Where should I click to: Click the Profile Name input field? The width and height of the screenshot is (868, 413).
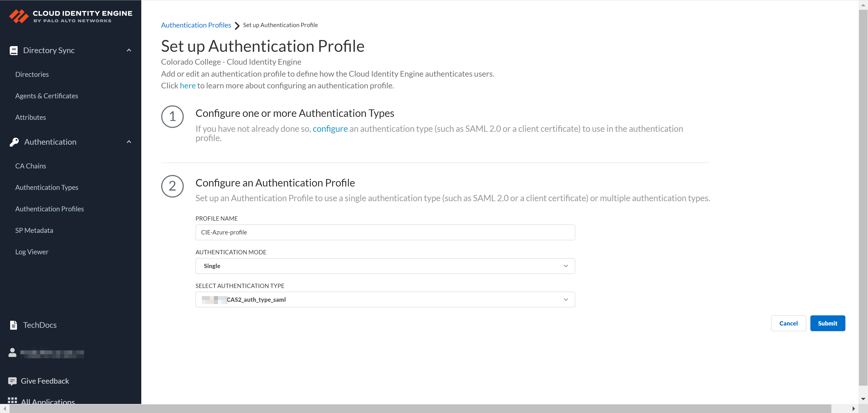coord(385,232)
